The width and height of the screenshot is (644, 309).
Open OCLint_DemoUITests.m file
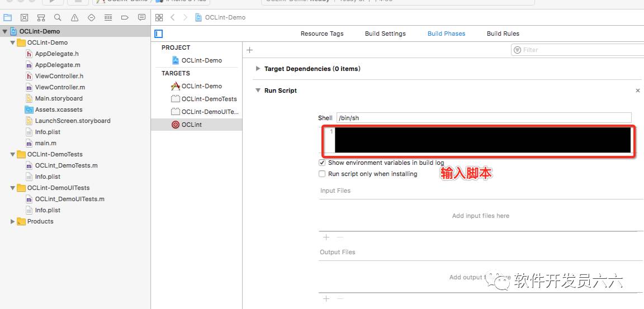tap(70, 199)
